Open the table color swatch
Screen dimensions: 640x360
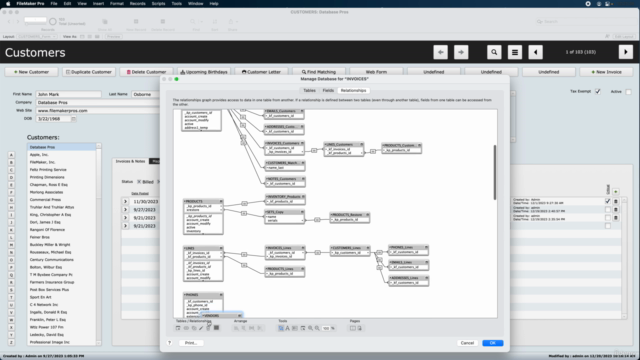[x=216, y=328]
